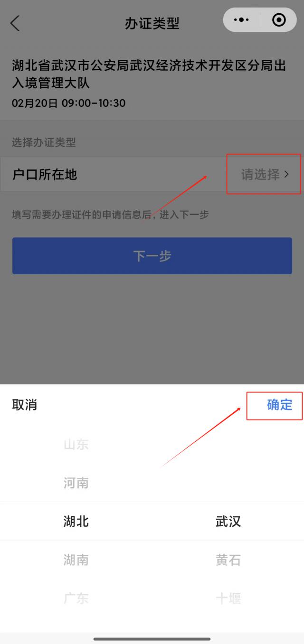The height and width of the screenshot is (644, 304).
Task: Tap the back arrow icon
Action: tap(15, 22)
